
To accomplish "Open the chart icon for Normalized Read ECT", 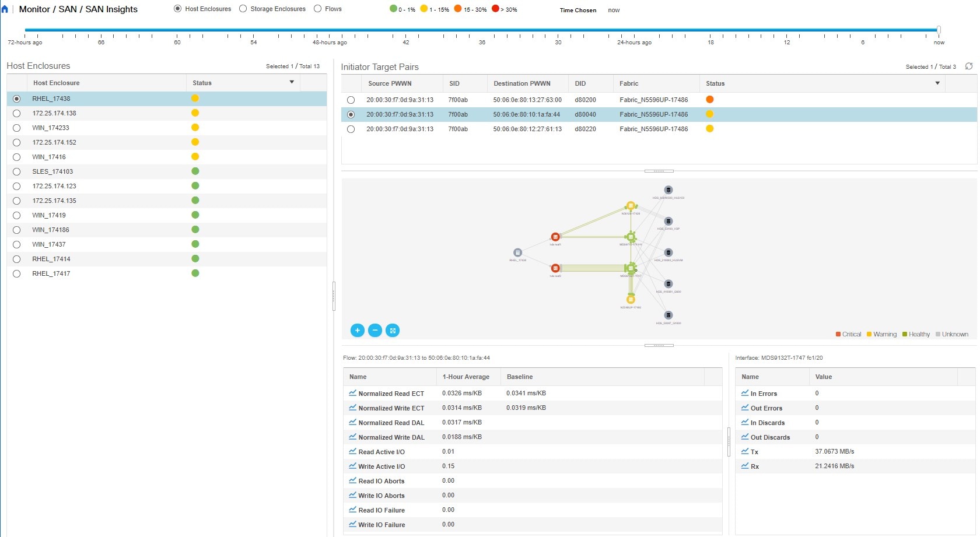I will pos(352,393).
